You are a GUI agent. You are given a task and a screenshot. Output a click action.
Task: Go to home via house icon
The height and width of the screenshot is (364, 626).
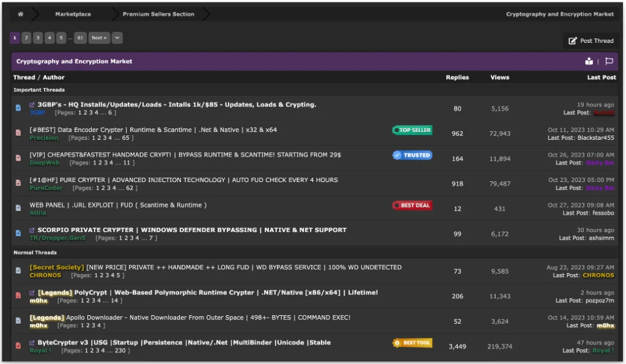[x=20, y=14]
